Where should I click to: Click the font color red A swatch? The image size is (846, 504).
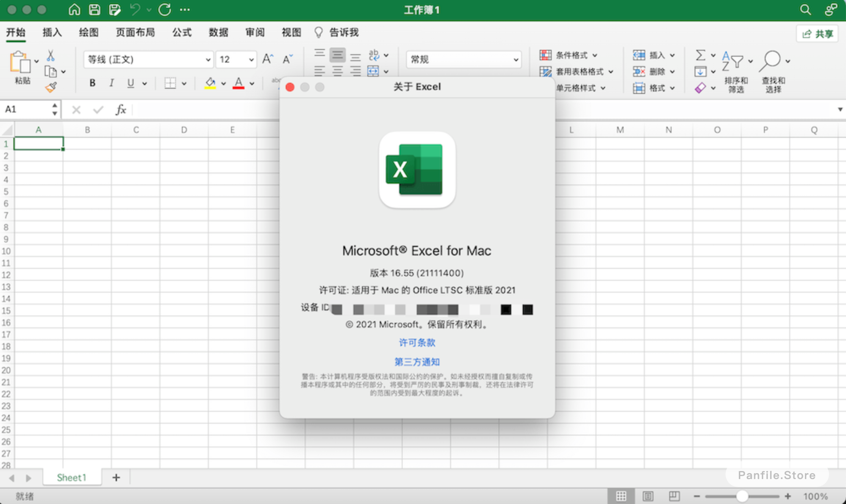click(239, 83)
